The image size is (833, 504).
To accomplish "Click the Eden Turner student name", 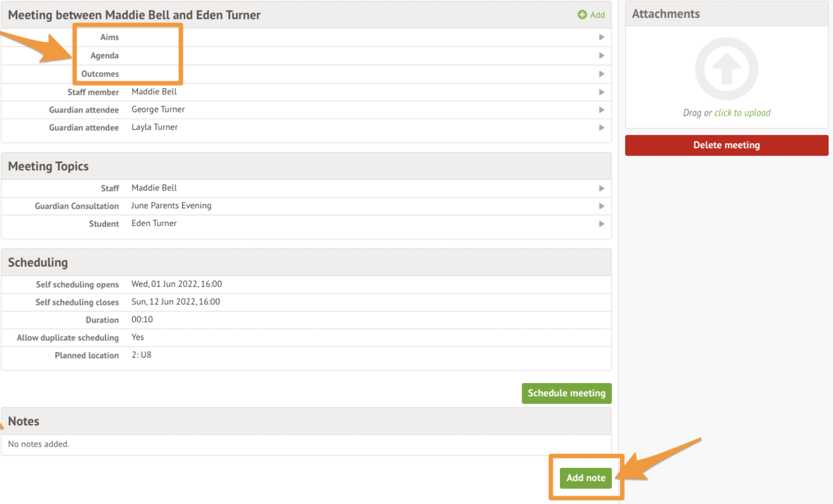I will pos(154,223).
